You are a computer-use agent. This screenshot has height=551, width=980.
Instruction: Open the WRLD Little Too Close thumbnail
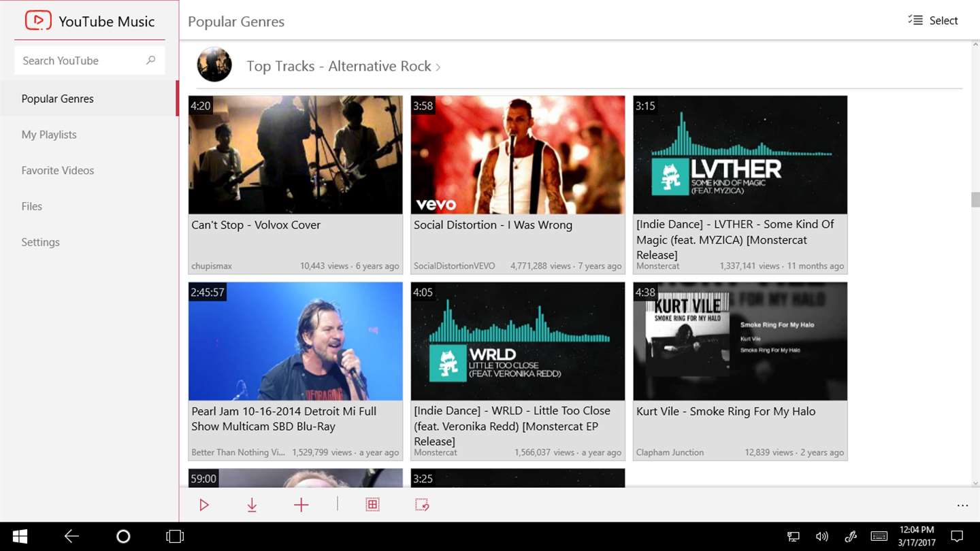[518, 341]
